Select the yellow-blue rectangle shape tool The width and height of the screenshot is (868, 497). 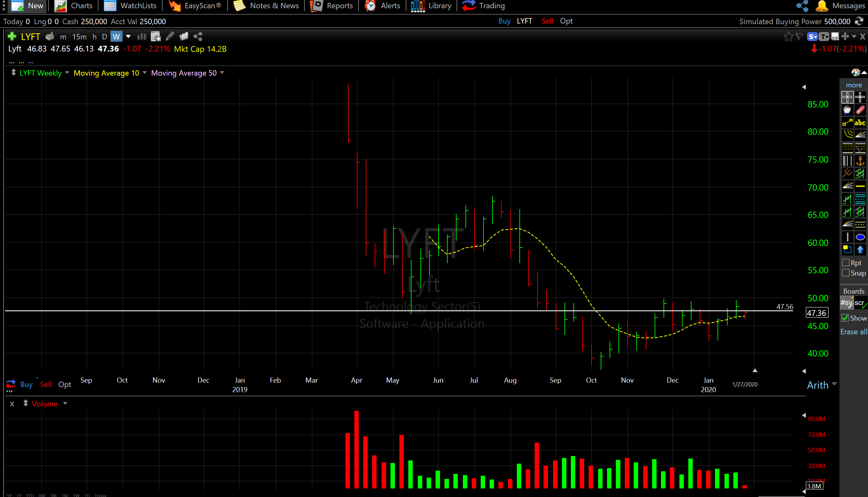coord(847,249)
